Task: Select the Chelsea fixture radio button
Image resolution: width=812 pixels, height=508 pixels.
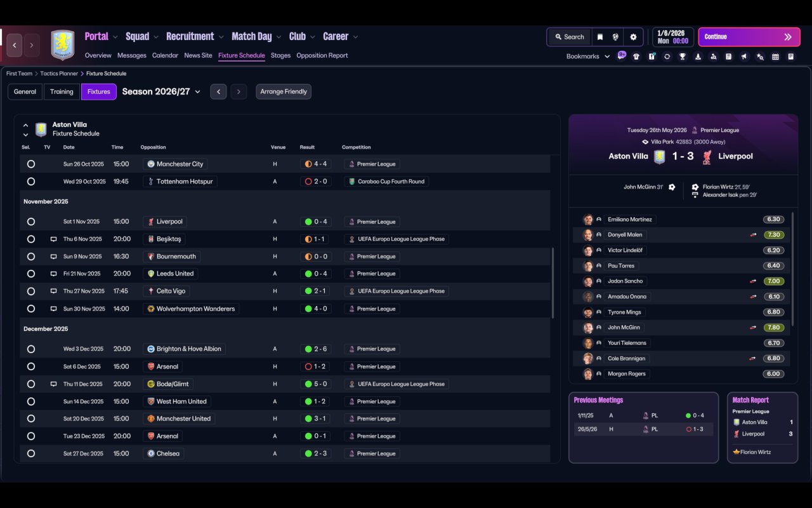Action: (x=31, y=453)
